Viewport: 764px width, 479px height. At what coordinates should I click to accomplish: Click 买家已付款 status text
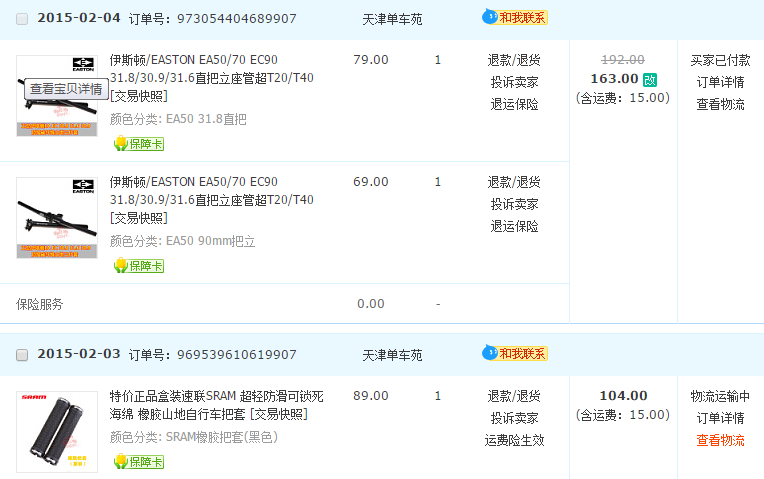(x=720, y=60)
